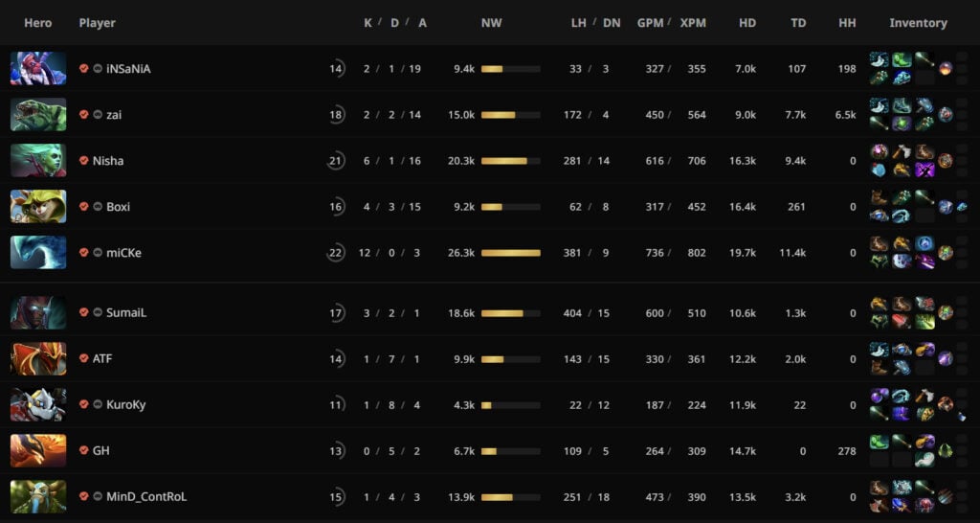Sort by the NW column header
This screenshot has height=523, width=980.
point(491,23)
